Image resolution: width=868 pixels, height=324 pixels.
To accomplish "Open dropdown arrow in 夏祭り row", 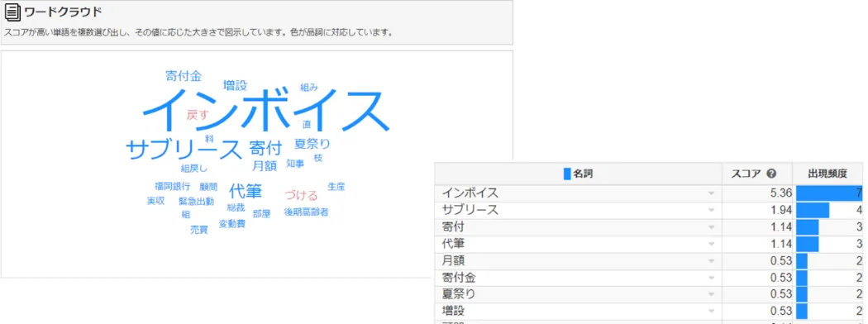I will (x=711, y=294).
